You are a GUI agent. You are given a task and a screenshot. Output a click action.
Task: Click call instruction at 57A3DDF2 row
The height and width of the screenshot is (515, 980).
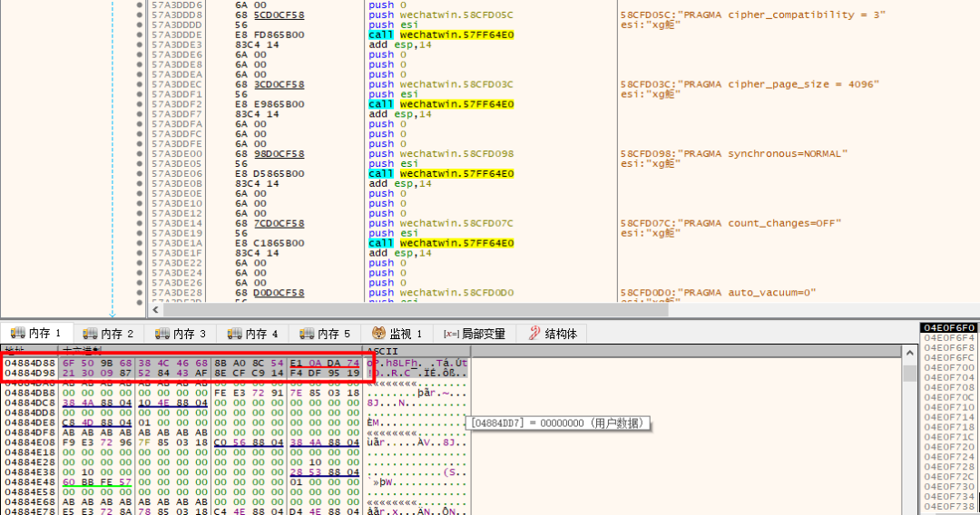click(441, 104)
